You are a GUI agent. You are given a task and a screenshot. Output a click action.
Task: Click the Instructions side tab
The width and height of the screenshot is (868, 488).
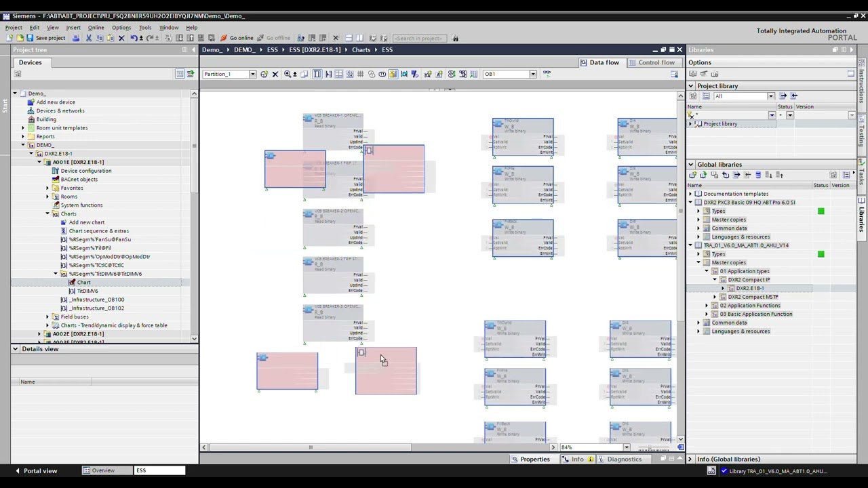[862, 85]
